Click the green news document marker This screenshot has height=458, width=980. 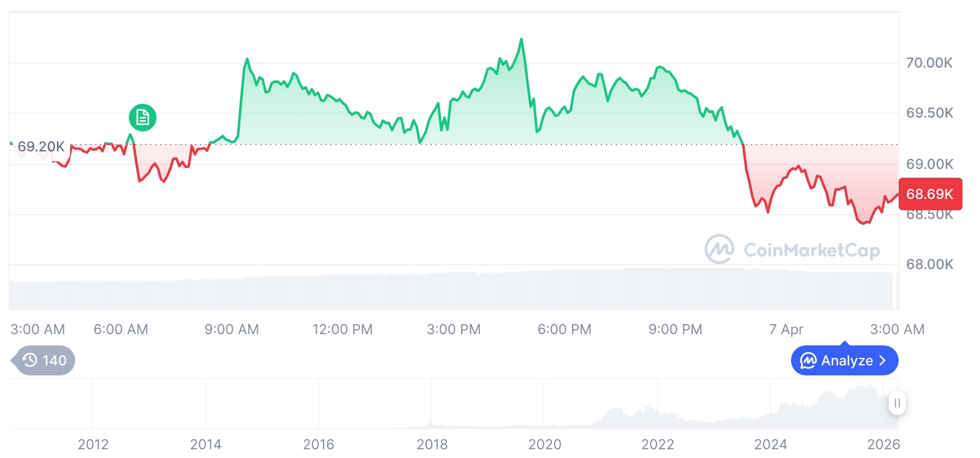(x=143, y=117)
